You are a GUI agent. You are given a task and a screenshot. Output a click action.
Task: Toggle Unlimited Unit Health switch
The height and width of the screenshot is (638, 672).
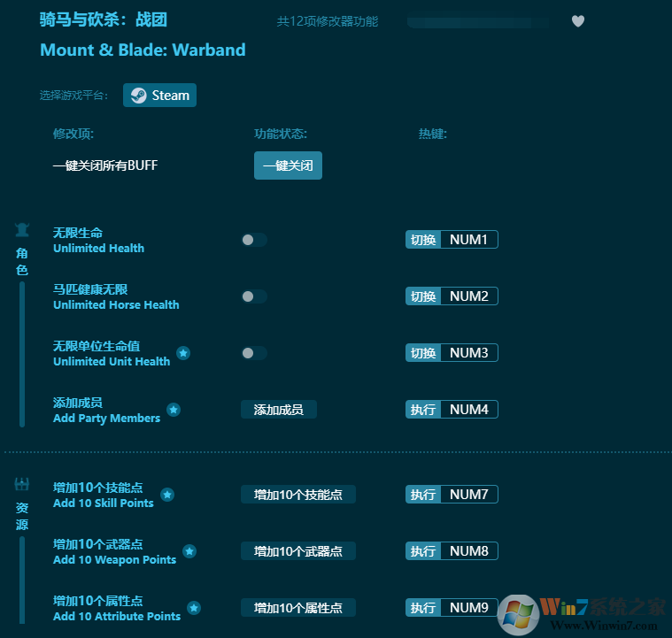[x=254, y=353]
